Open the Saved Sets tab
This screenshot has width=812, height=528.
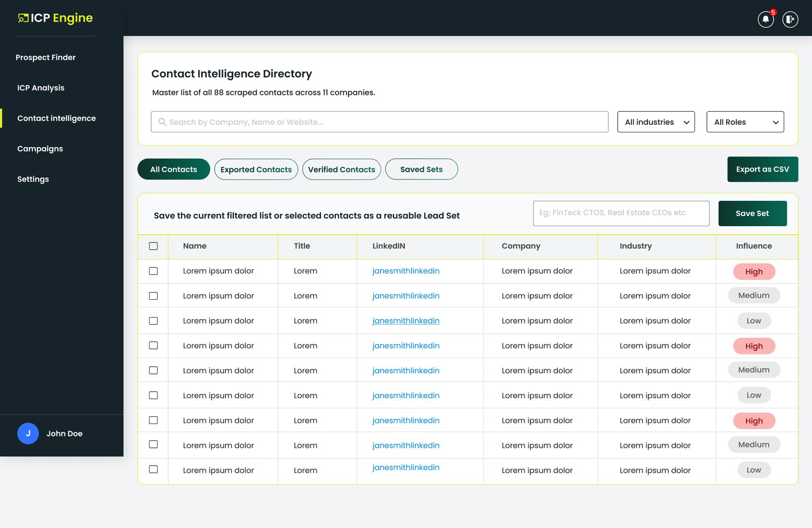(x=421, y=169)
